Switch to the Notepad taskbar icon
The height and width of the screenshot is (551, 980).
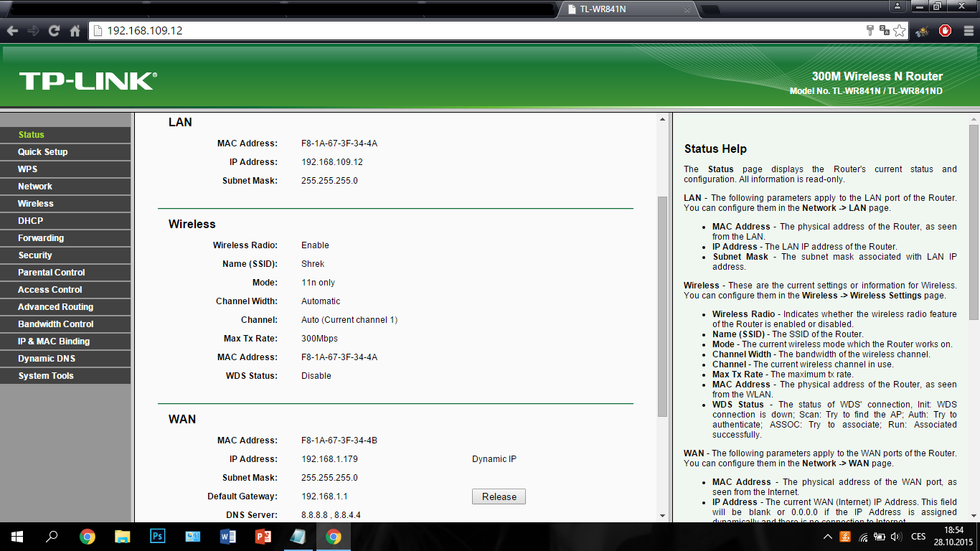pos(298,536)
